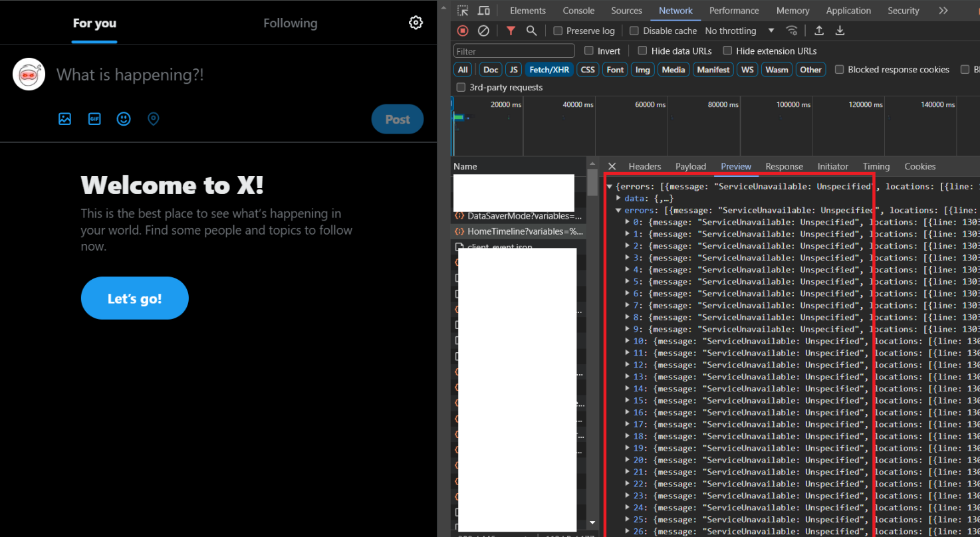Select the CSS request type filter
The height and width of the screenshot is (537, 980).
[x=588, y=69]
